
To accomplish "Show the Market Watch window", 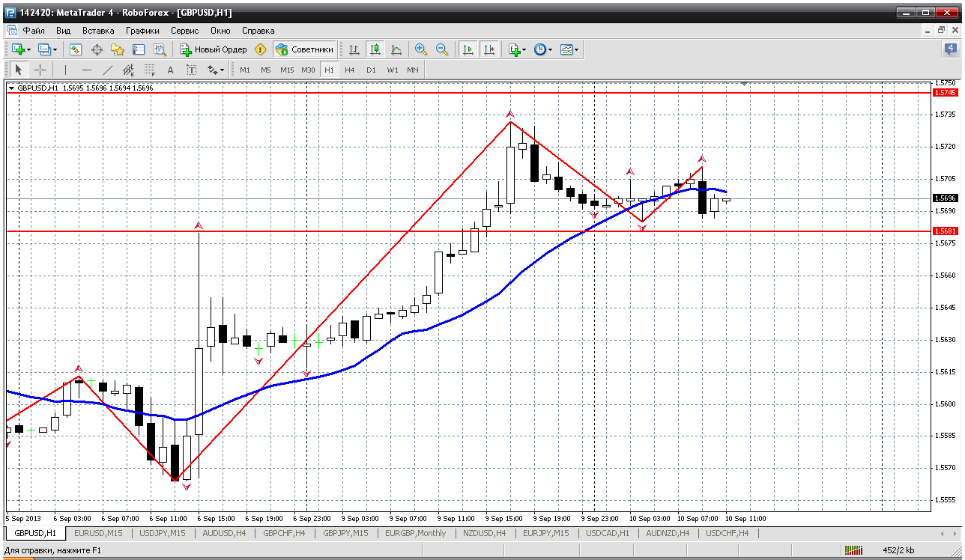I will click(x=76, y=49).
